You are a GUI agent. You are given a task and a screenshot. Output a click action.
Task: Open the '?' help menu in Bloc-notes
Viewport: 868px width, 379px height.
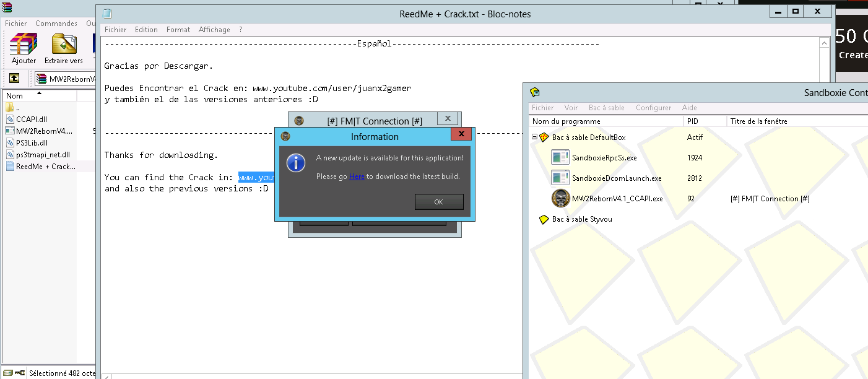(240, 30)
